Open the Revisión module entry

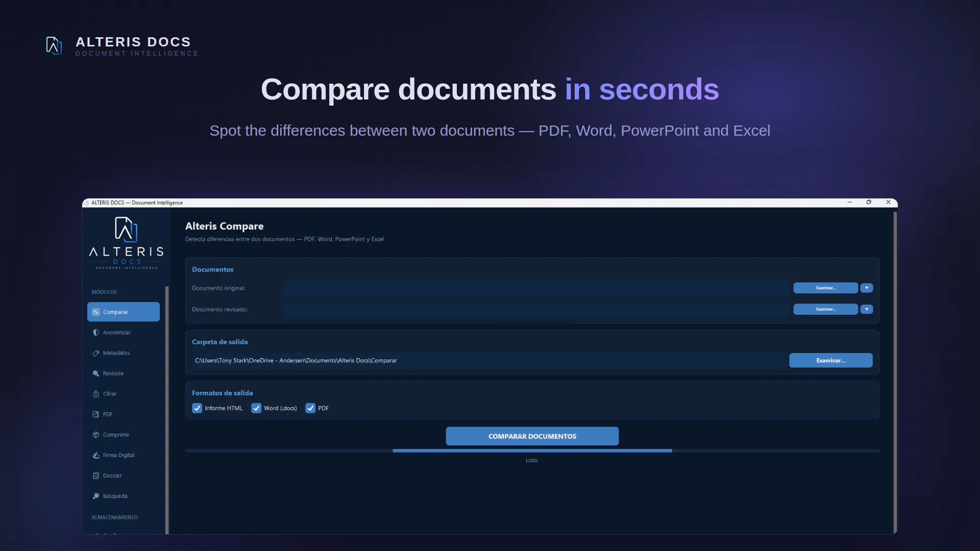click(124, 373)
